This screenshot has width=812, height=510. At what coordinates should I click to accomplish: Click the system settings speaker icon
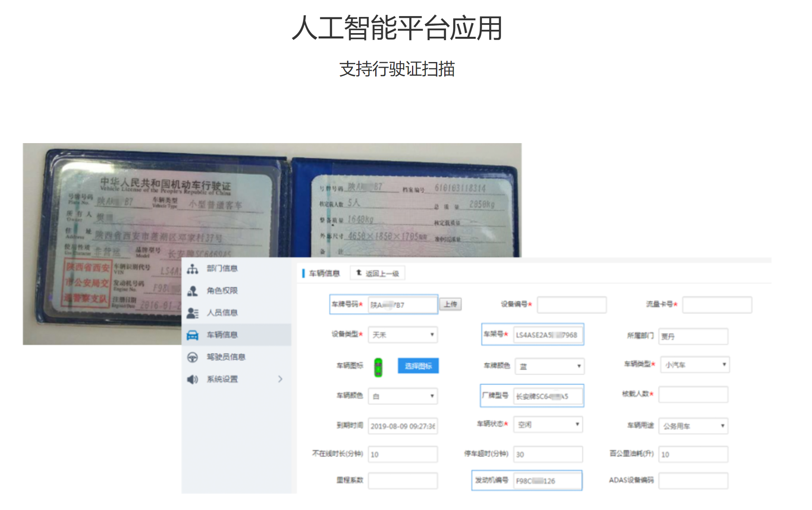coord(192,379)
